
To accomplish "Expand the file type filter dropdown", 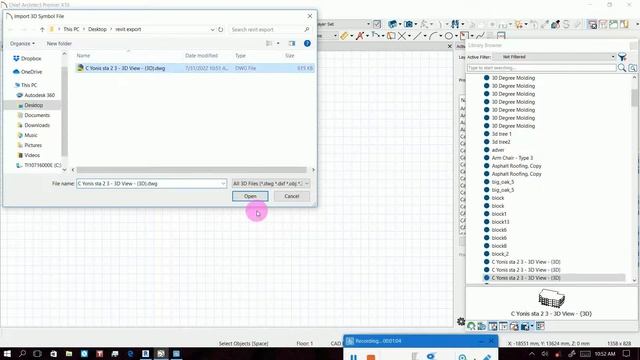I will (x=307, y=184).
